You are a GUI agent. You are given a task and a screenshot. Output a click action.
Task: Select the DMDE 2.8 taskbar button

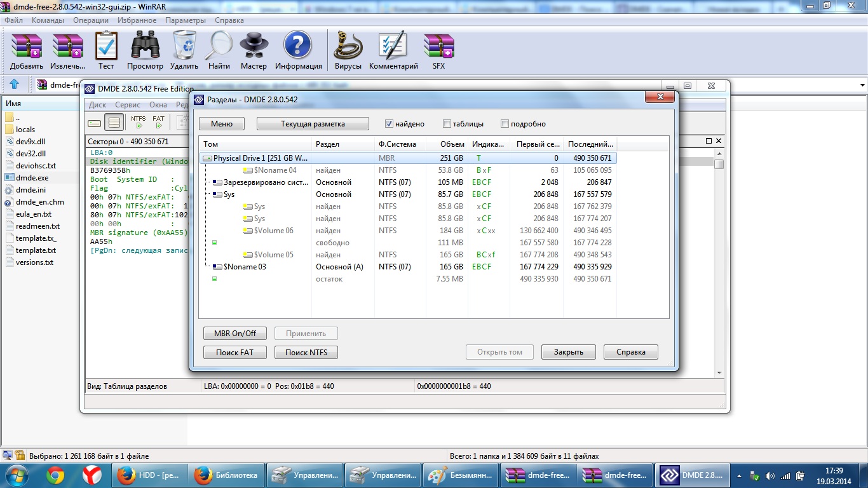click(x=694, y=475)
